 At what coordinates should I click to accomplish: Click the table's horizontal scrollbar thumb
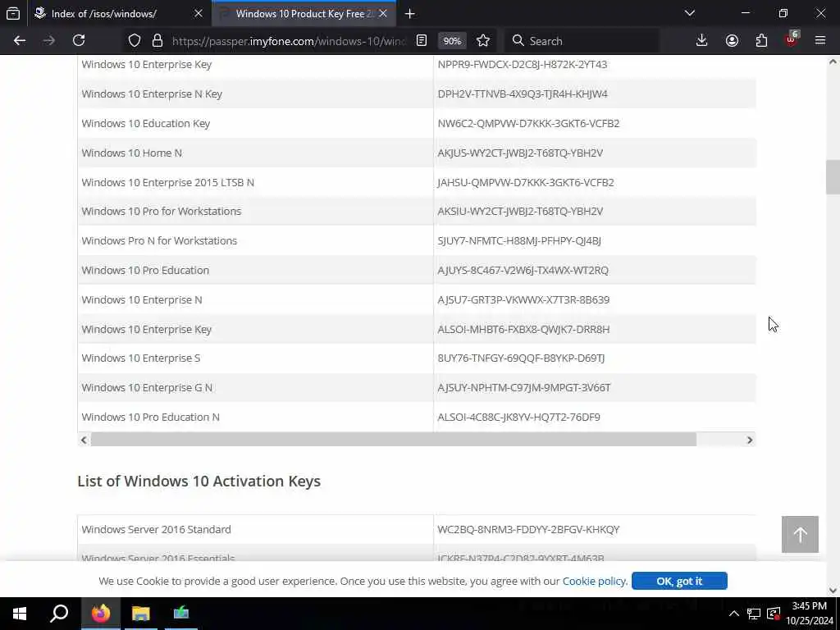(393, 440)
